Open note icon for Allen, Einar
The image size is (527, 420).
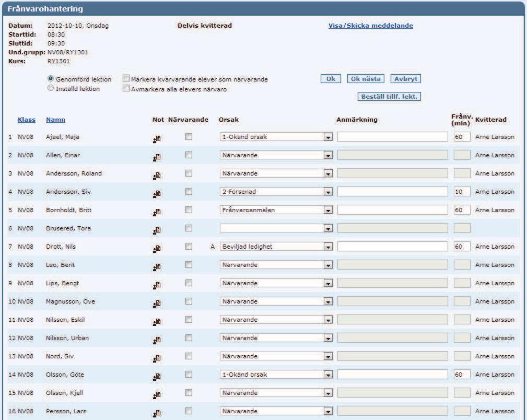tap(157, 157)
